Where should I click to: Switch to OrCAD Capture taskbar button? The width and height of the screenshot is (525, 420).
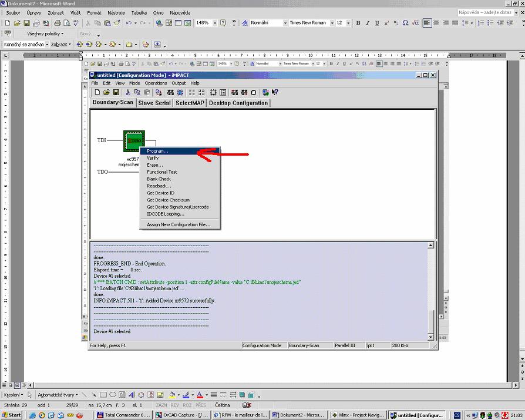point(183,415)
